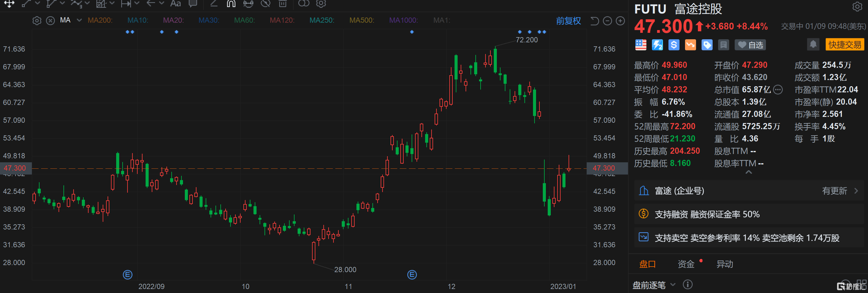Image resolution: width=868 pixels, height=293 pixels.
Task: Click the MA60 legend label
Action: pyautogui.click(x=245, y=20)
